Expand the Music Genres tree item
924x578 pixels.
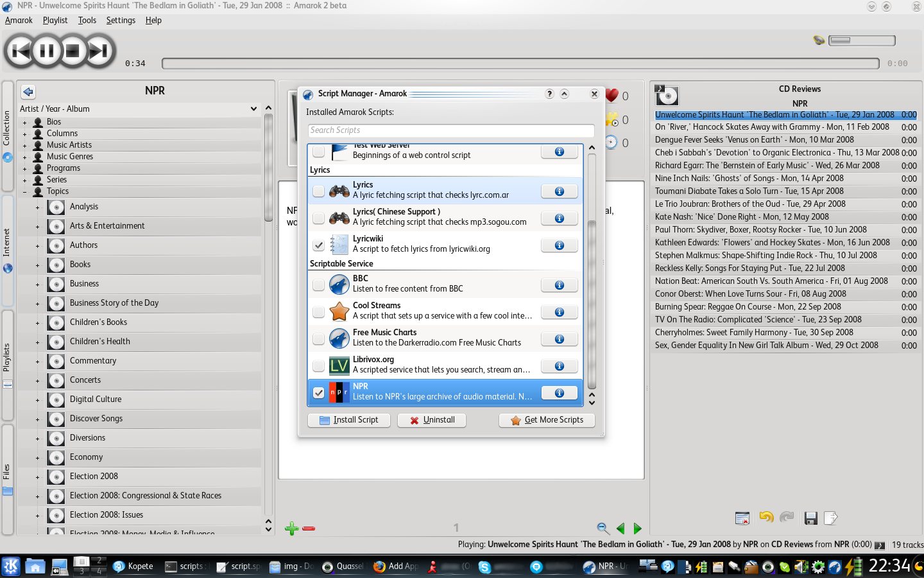(25, 157)
